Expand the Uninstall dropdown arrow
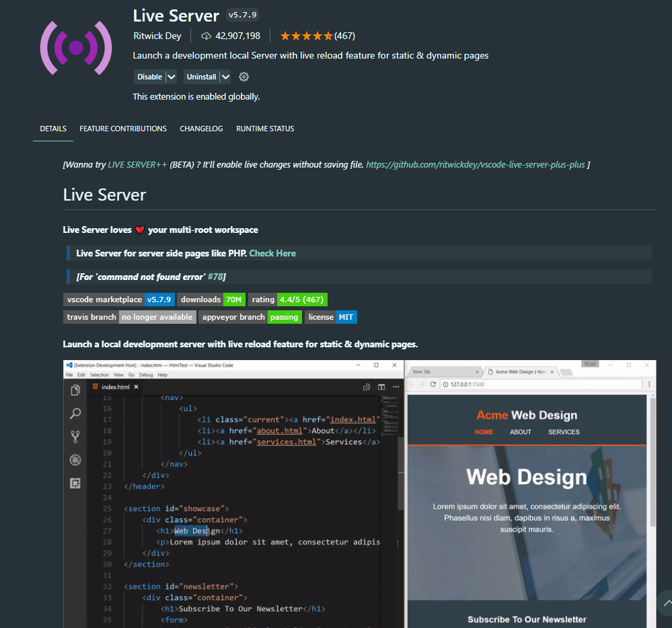Image resolution: width=672 pixels, height=628 pixels. click(225, 77)
